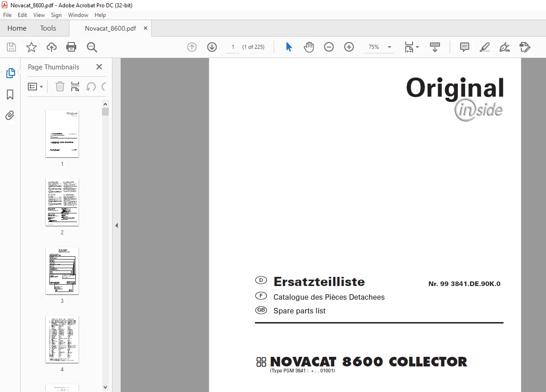
Task: Click '(Type PSM 3841 : + . . 01001)' text
Action: [302, 371]
